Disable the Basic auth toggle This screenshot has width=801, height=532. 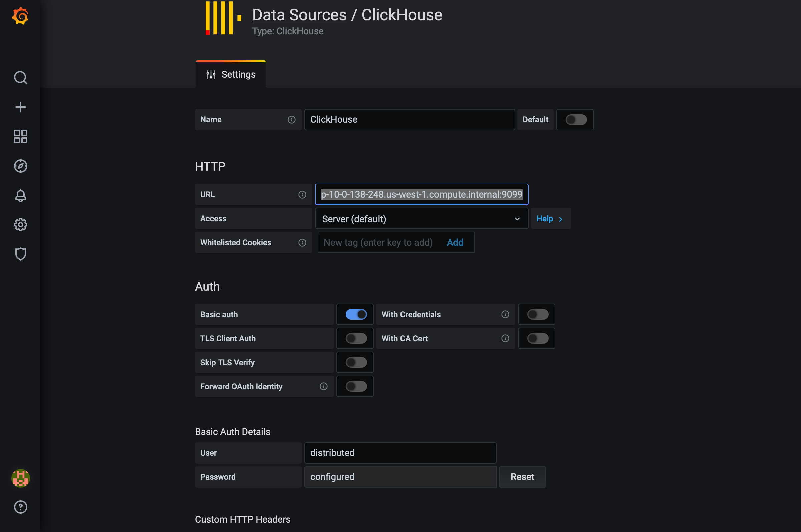356,314
